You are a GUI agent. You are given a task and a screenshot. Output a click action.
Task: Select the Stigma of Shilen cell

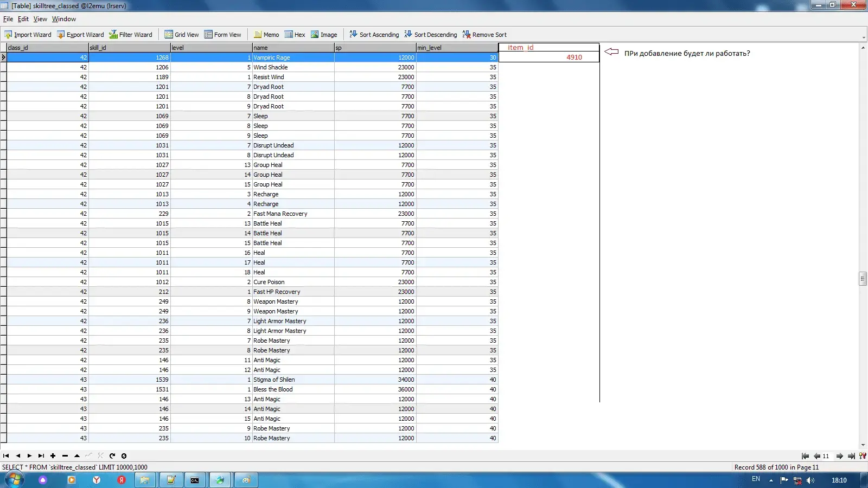(x=293, y=380)
